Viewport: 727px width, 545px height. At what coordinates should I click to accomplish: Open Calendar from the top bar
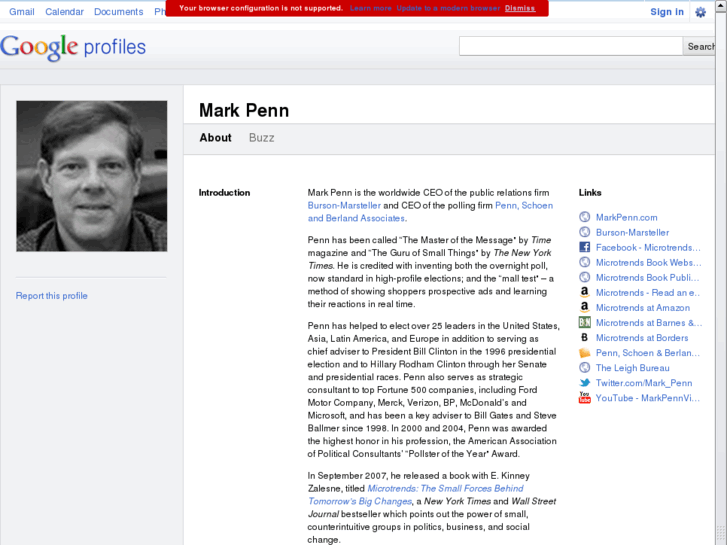click(64, 12)
